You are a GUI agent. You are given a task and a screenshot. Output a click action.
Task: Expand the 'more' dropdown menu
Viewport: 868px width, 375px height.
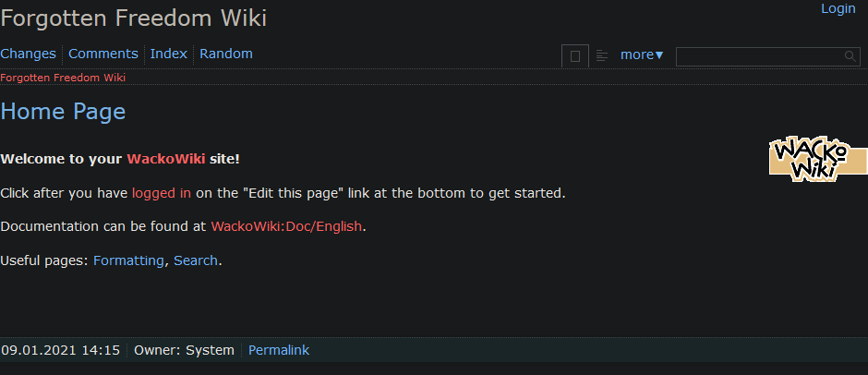click(x=642, y=54)
